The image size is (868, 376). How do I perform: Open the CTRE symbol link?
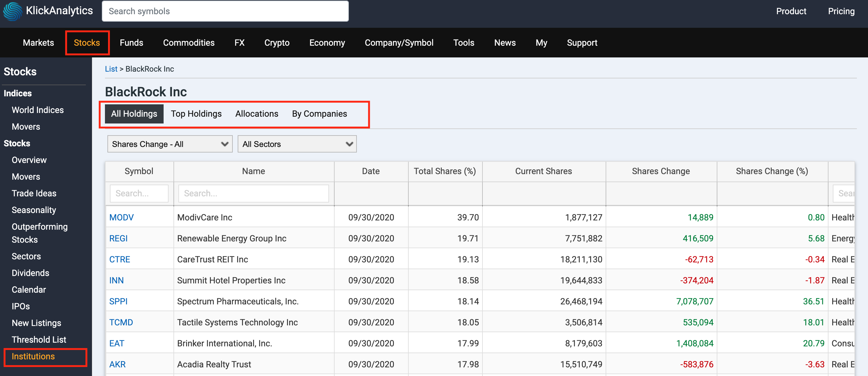click(x=120, y=259)
